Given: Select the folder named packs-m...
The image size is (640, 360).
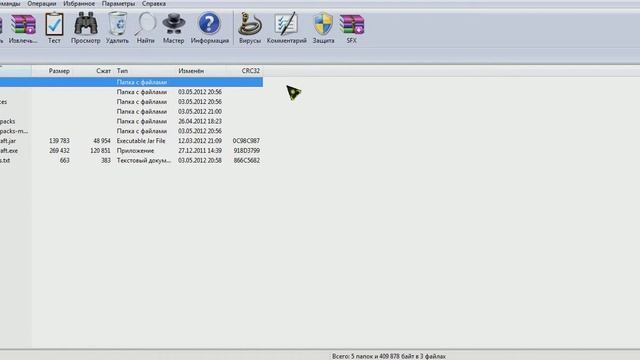Looking at the screenshot, I should 14,131.
